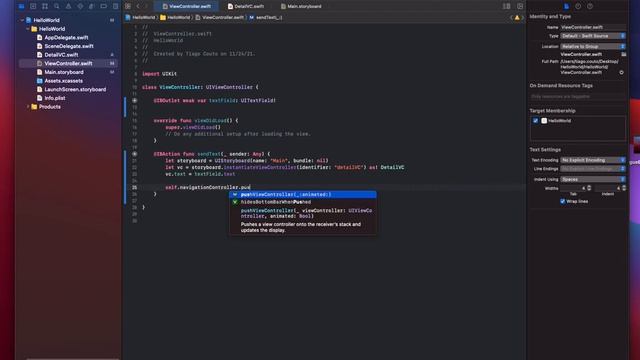Click the Name field in inspector
Image resolution: width=640 pixels, height=360 pixels.
click(x=593, y=27)
